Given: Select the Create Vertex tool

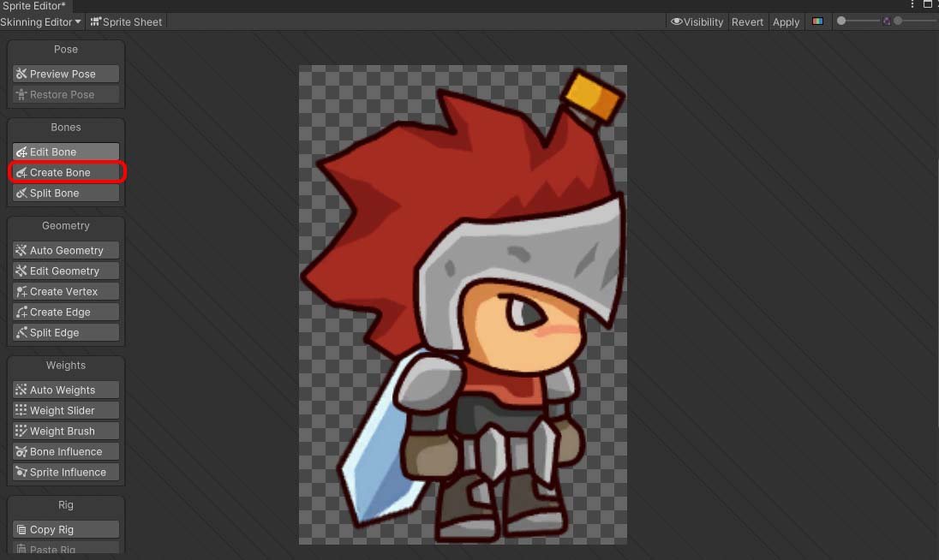Looking at the screenshot, I should click(65, 292).
